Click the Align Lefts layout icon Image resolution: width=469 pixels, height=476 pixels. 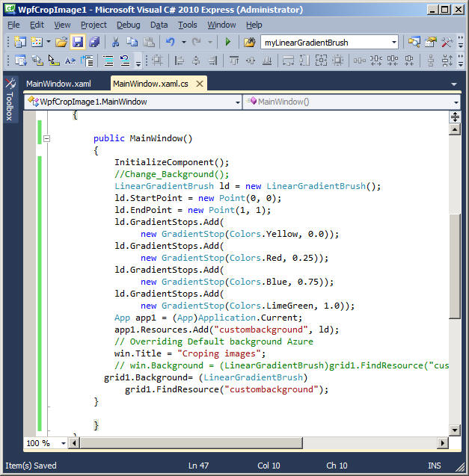179,61
